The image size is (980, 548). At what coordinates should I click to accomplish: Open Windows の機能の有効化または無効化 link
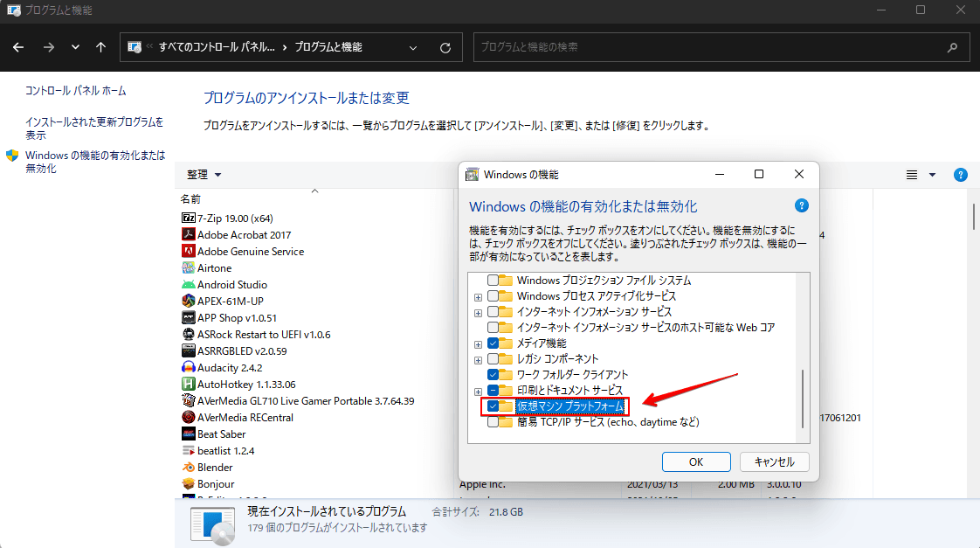(x=94, y=162)
